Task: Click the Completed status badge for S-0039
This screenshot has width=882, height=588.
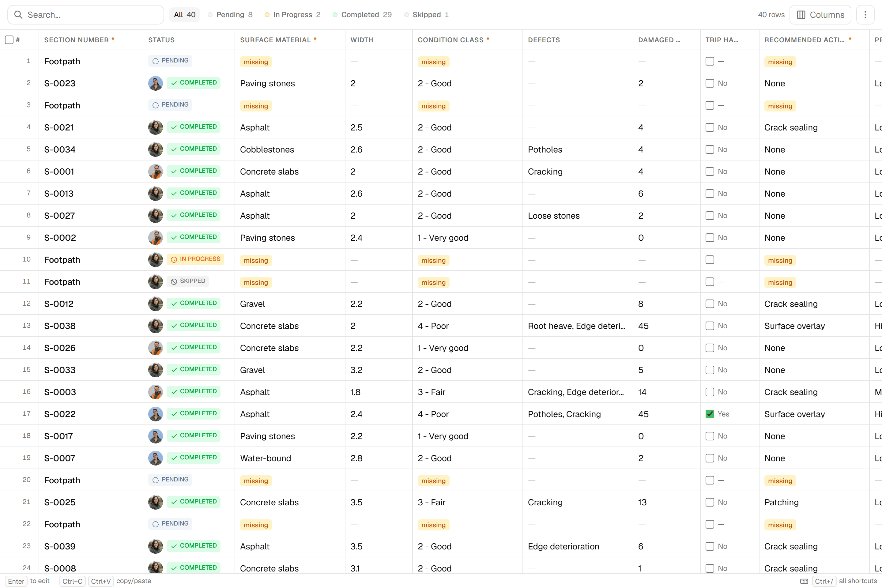Action: pyautogui.click(x=194, y=546)
